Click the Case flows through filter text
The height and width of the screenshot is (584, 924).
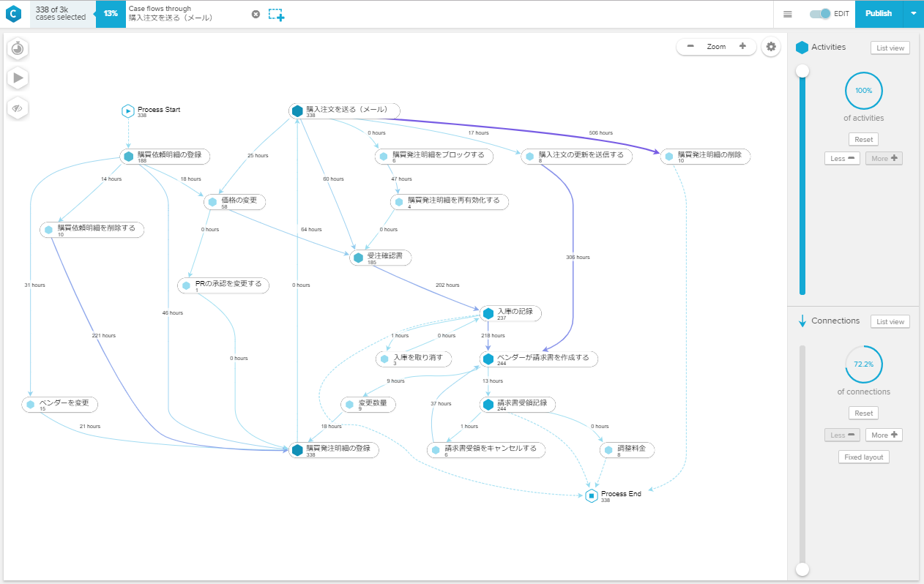tap(171, 13)
